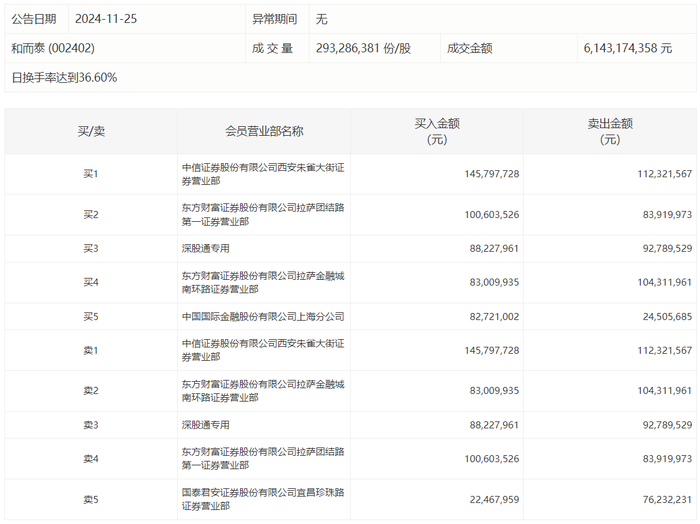Viewport: 700px width, 524px height.
Task: Click the 成交量 value 293,286,381 份/股
Action: [363, 48]
